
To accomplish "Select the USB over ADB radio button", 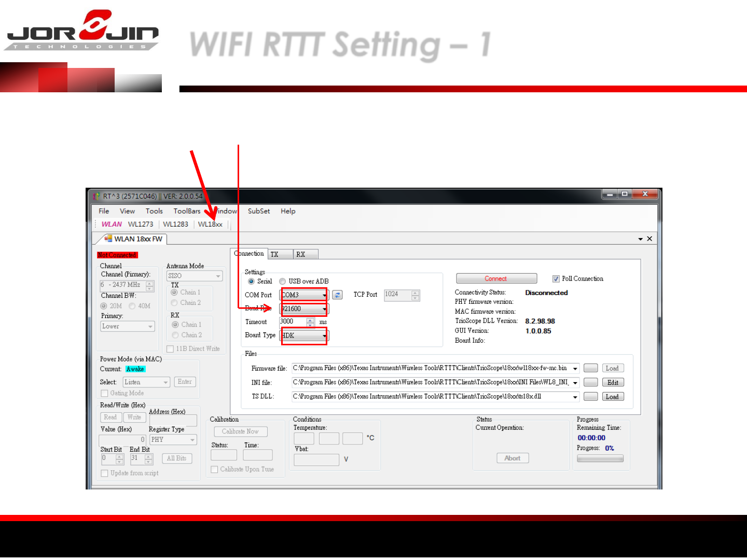I will (x=282, y=281).
